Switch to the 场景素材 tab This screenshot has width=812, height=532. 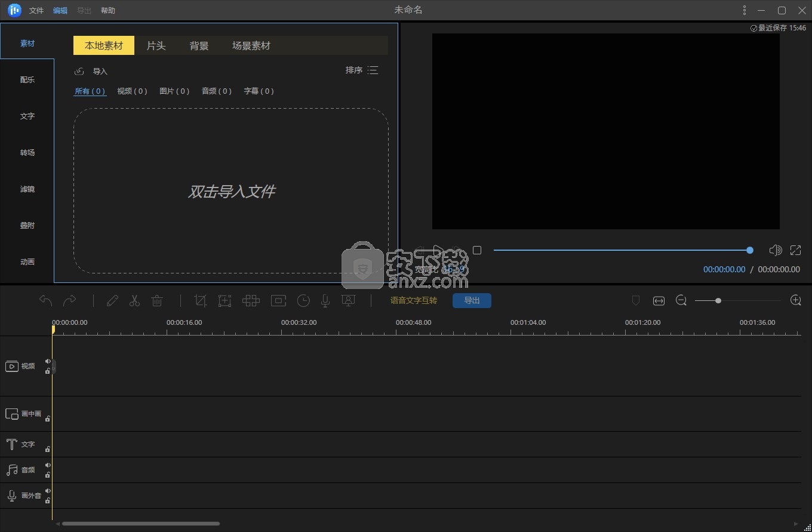pyautogui.click(x=251, y=45)
